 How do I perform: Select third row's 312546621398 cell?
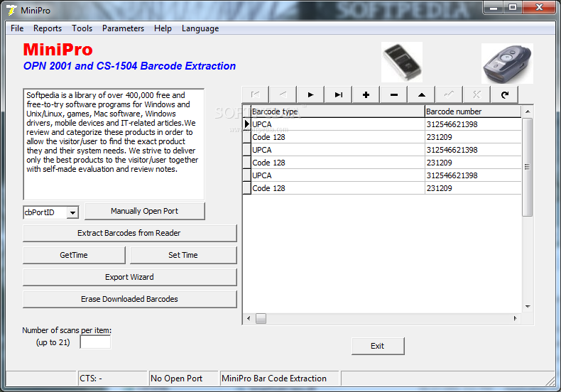473,150
